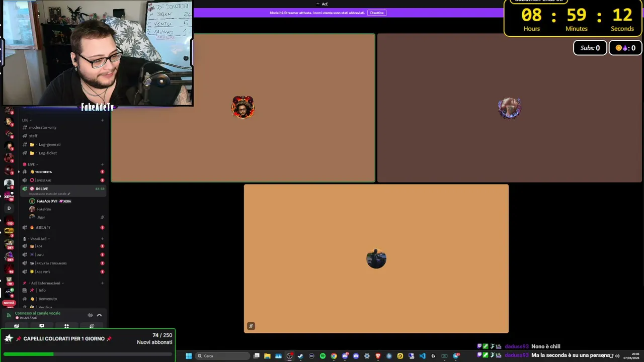Click the red-framed avatar in the call
644x362 pixels.
[243, 107]
